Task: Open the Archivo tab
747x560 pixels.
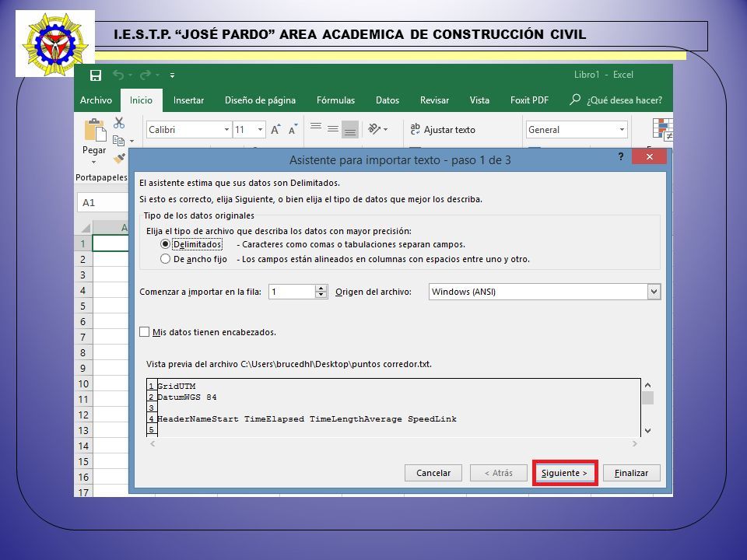Action: click(x=96, y=100)
